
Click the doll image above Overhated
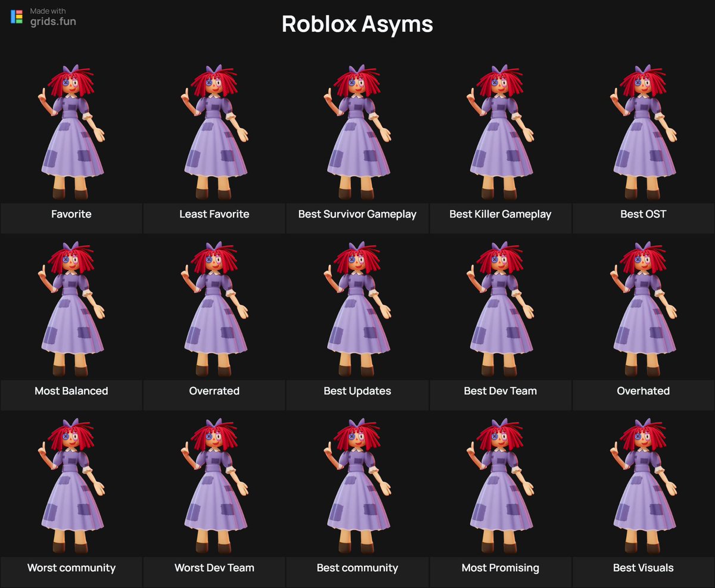click(643, 309)
